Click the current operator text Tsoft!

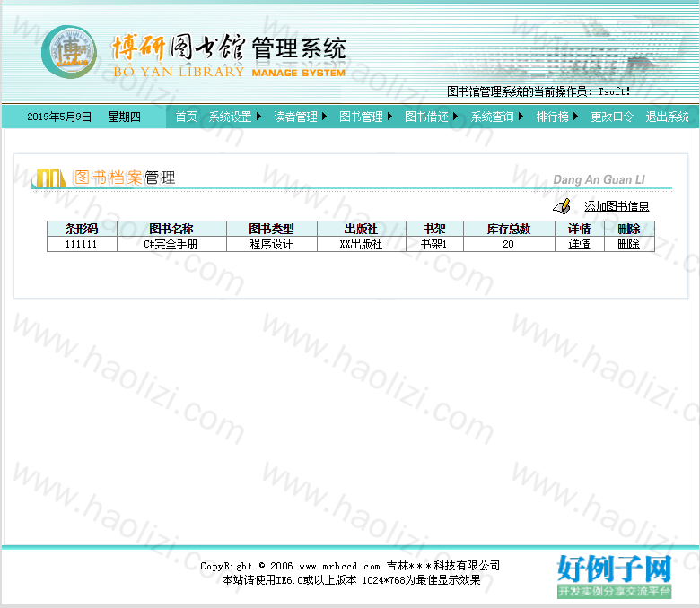click(x=614, y=91)
